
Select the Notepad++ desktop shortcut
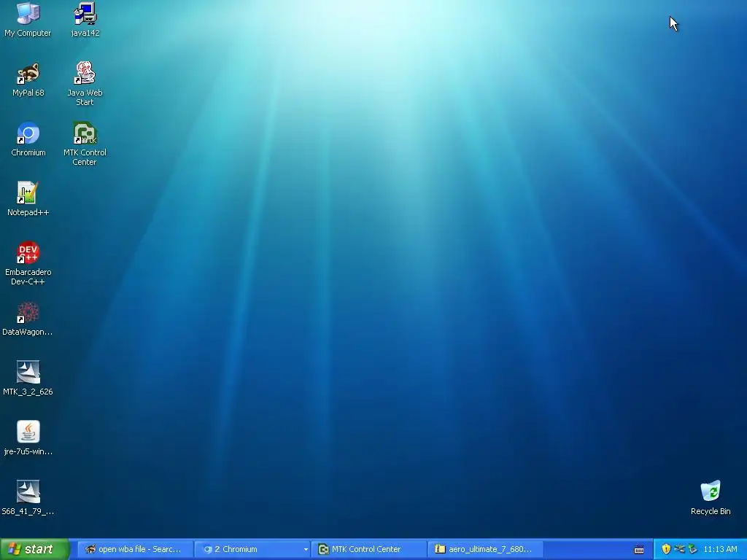click(28, 199)
